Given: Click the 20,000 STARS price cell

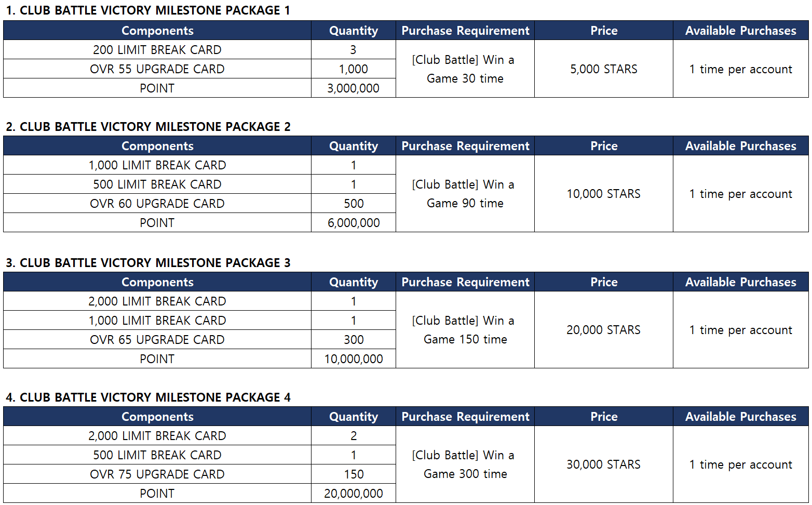Looking at the screenshot, I should click(x=603, y=330).
